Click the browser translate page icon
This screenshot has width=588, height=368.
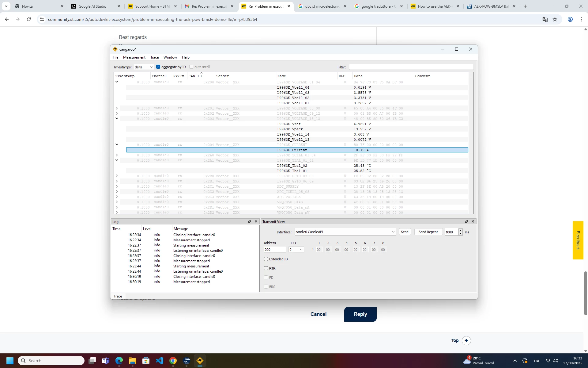pos(545,19)
